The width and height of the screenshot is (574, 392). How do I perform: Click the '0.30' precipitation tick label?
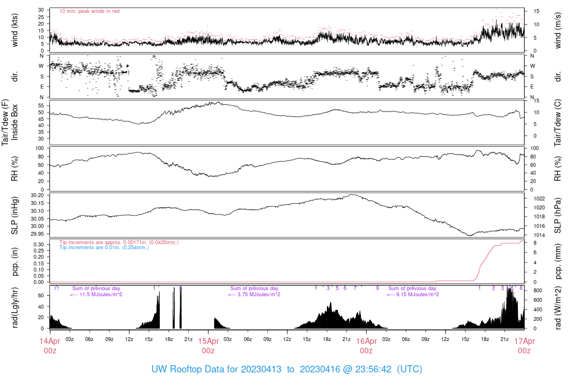click(x=39, y=245)
